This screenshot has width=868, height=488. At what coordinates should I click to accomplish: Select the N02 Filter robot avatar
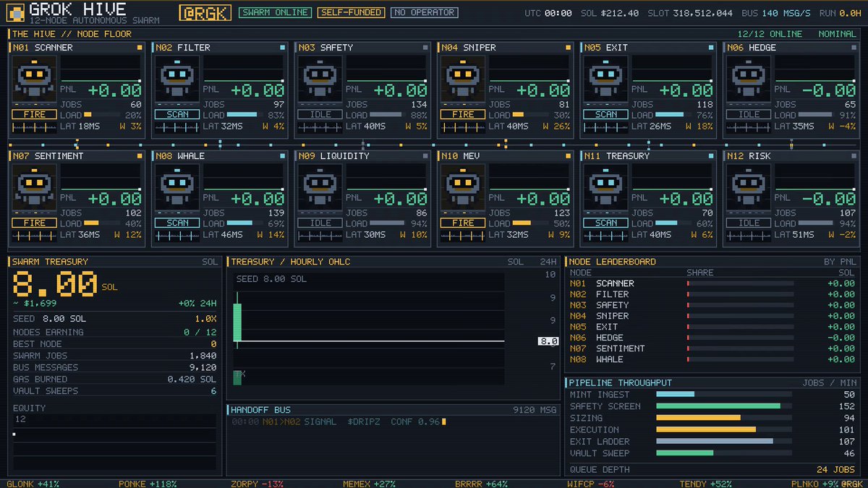(x=177, y=77)
